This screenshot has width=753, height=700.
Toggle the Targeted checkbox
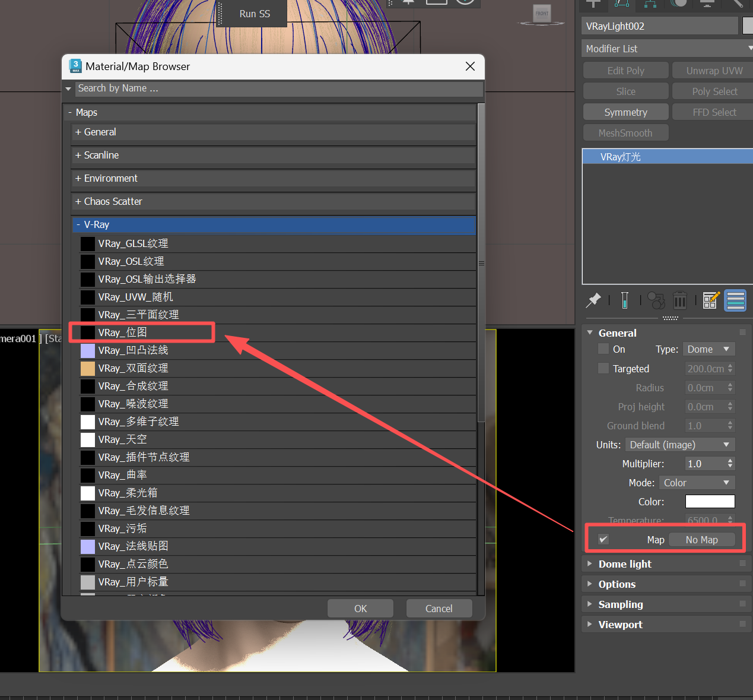[603, 368]
